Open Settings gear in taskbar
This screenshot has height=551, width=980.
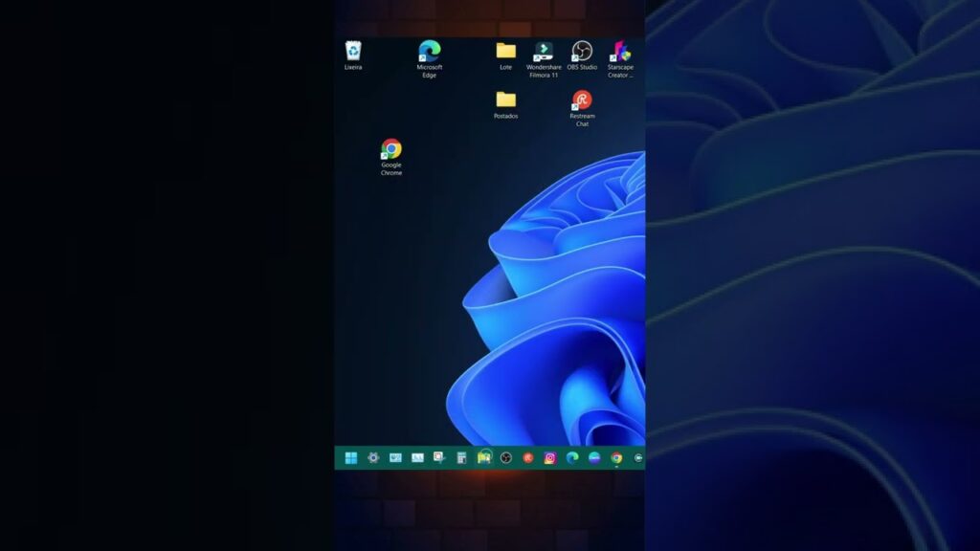[x=373, y=458]
